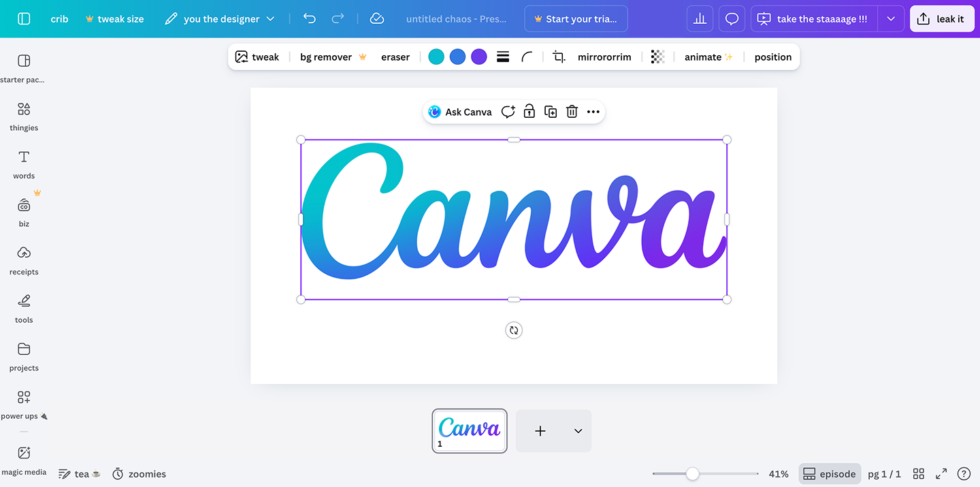Open the projects folder panel
The width and height of the screenshot is (980, 487).
coord(24,356)
